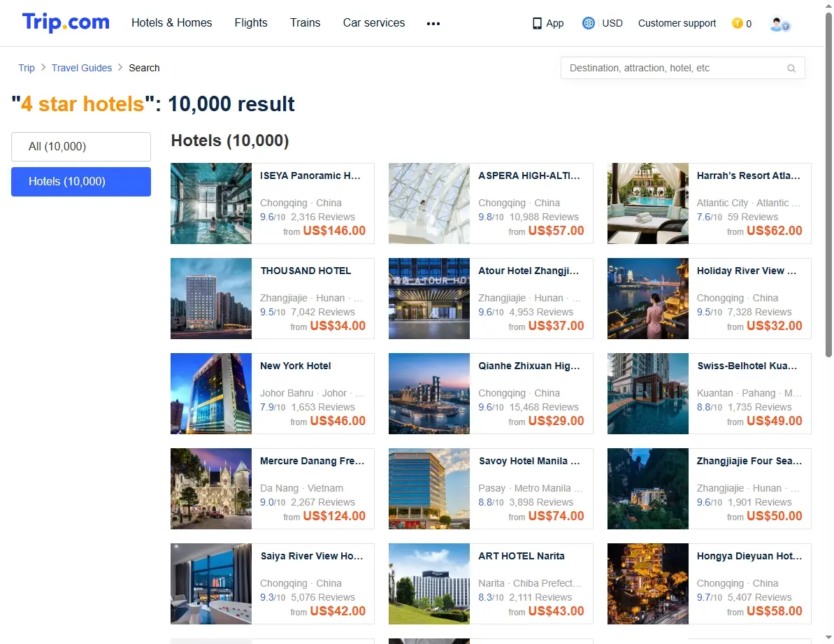The image size is (834, 644).
Task: Open Hongya Dieyuan hotel thumbnail
Action: click(648, 584)
